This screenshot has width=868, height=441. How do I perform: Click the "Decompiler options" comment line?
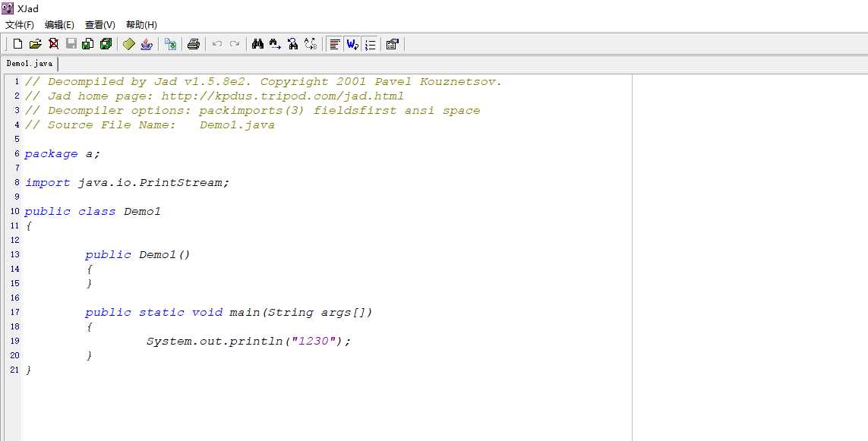(x=252, y=110)
